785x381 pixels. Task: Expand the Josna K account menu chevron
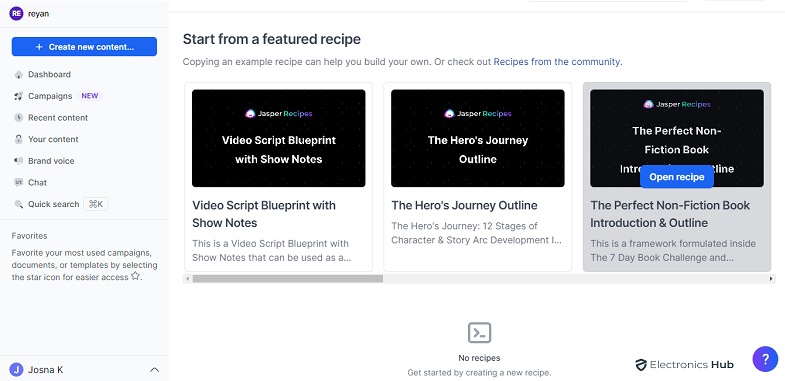[x=155, y=370]
